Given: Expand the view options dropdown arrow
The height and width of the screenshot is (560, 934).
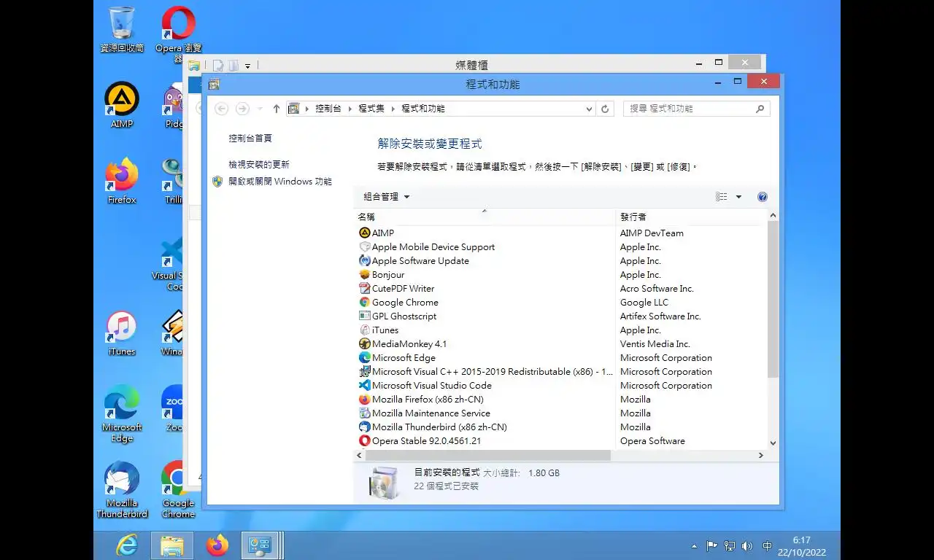Looking at the screenshot, I should tap(738, 197).
